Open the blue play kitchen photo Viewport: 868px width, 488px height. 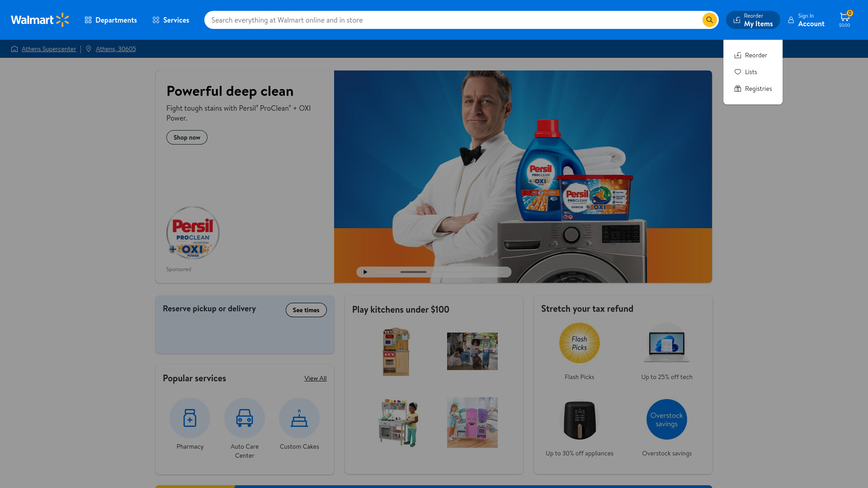click(x=472, y=352)
